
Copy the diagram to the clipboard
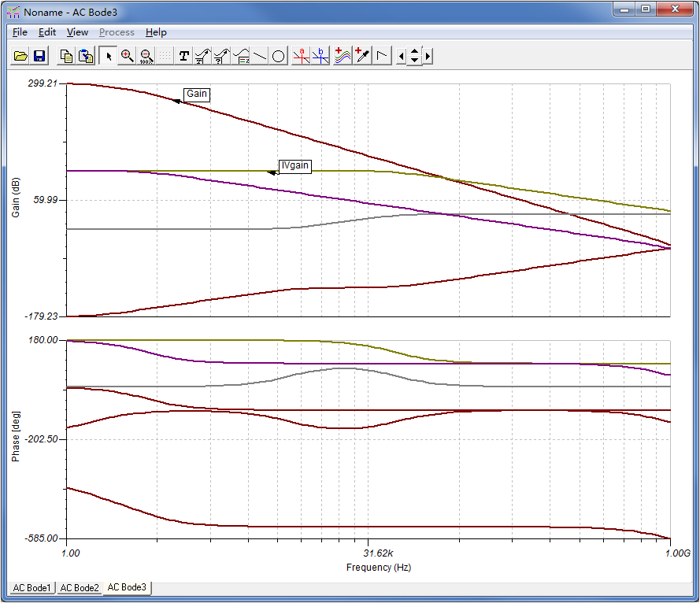(66, 56)
